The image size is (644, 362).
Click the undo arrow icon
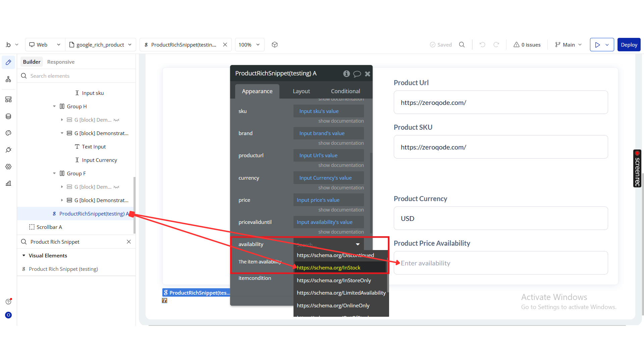point(482,45)
